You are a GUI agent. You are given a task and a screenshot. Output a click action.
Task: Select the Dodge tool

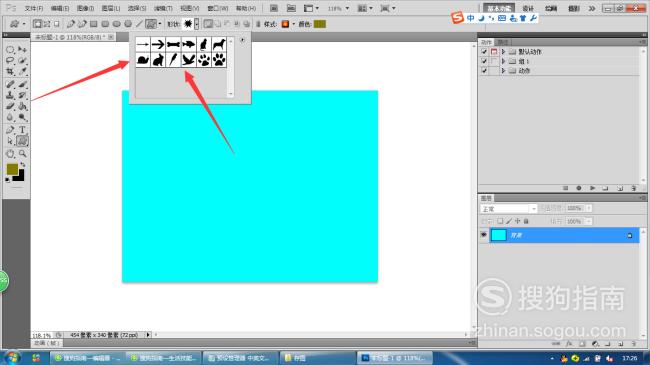tap(22, 117)
